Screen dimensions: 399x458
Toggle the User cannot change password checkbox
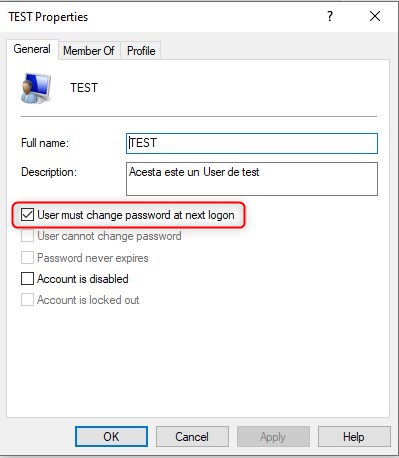[27, 236]
